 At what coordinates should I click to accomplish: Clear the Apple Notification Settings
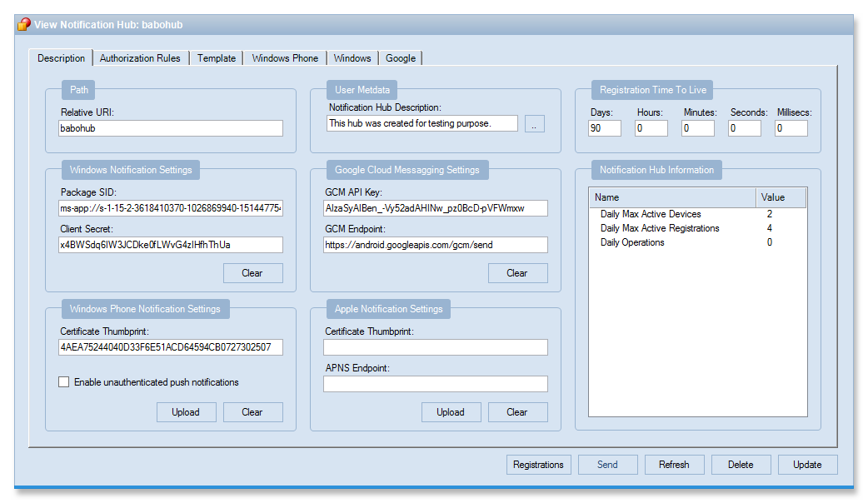tap(517, 412)
